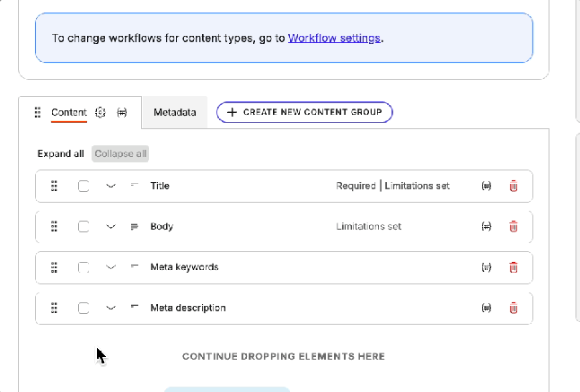Open codename for Meta description element
Screen dimensions: 580x392
[x=487, y=308]
